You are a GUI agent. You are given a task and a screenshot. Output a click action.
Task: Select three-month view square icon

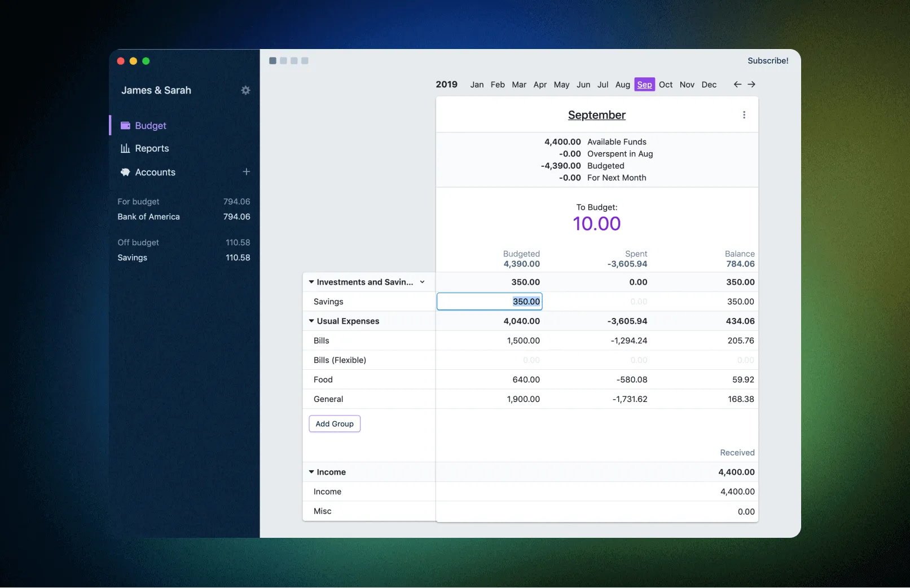point(294,61)
